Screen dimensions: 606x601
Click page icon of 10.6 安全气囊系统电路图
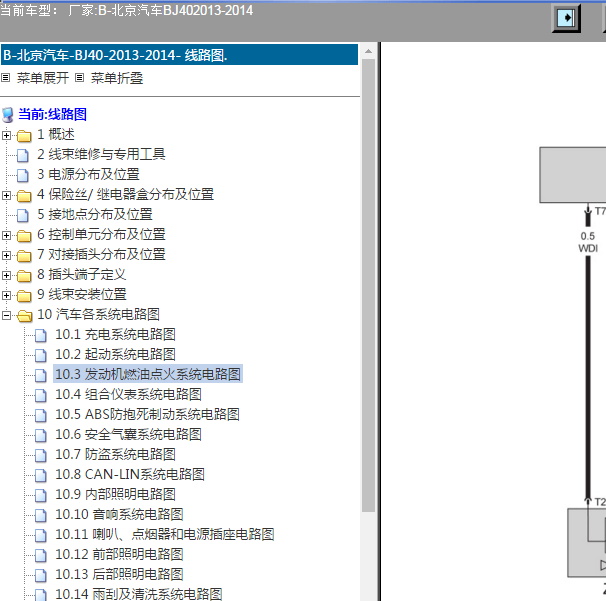coord(41,436)
